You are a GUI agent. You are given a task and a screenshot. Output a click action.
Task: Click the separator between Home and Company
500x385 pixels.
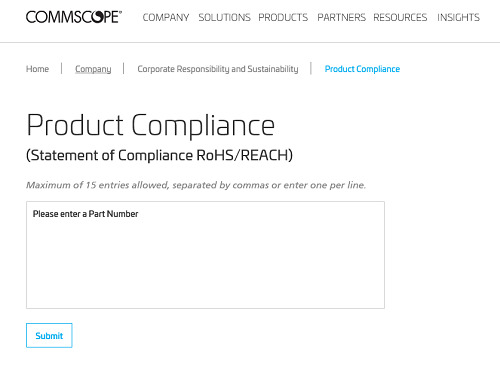pyautogui.click(x=62, y=69)
